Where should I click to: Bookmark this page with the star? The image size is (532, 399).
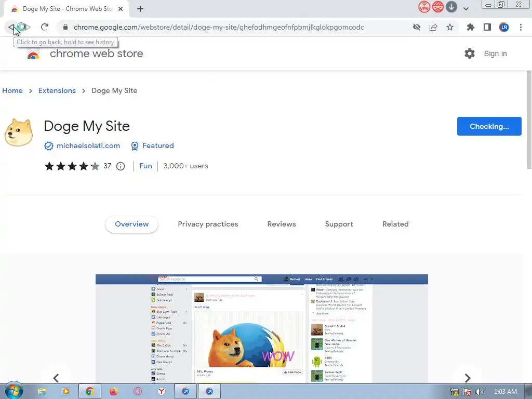click(x=450, y=27)
